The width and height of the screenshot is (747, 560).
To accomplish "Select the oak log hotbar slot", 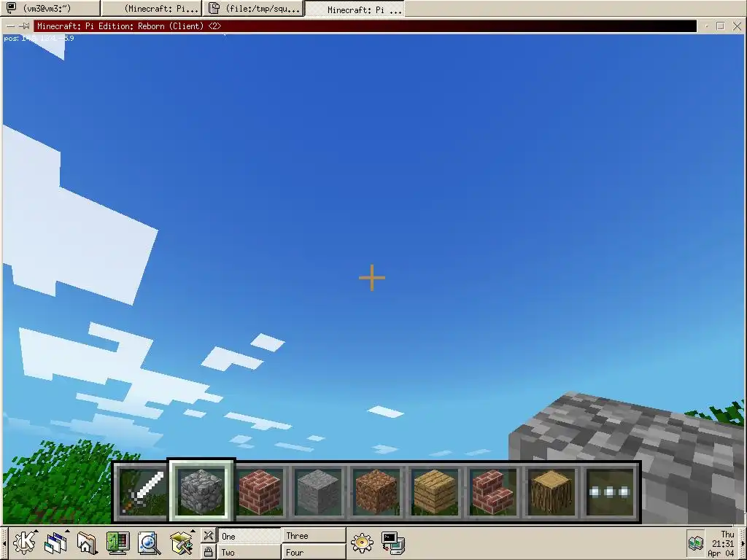I will [551, 491].
